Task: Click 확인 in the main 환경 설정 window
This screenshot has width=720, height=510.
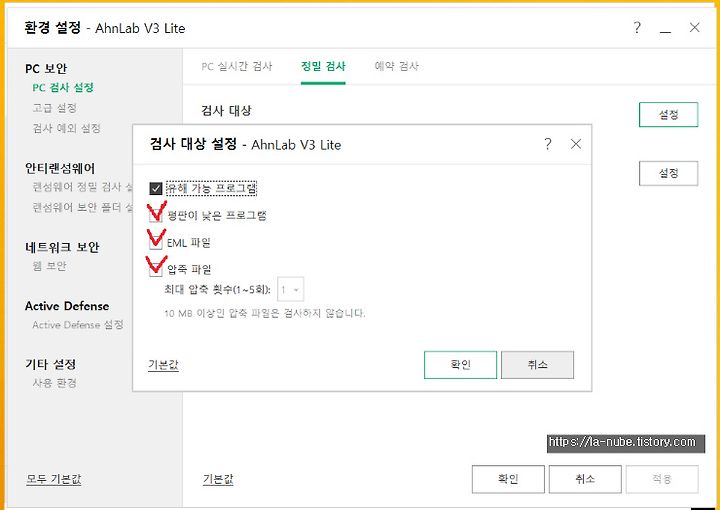Action: coord(508,479)
